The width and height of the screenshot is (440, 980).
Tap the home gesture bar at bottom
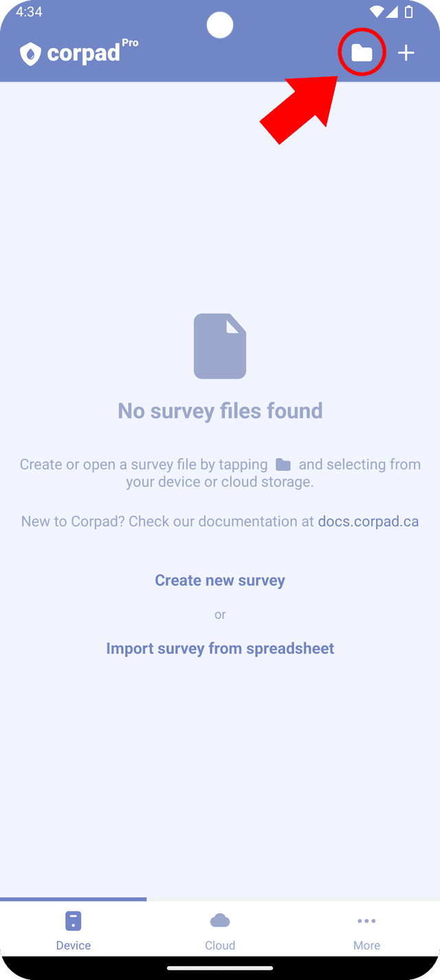click(220, 968)
